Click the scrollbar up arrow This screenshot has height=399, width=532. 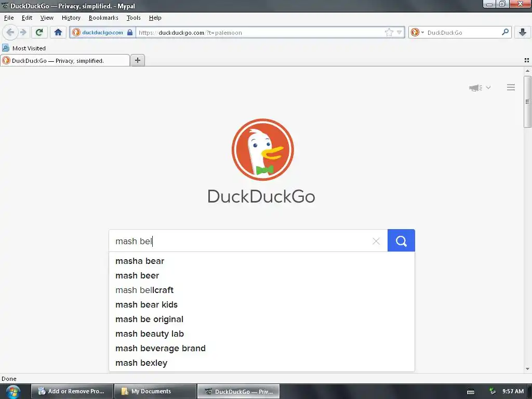point(527,71)
